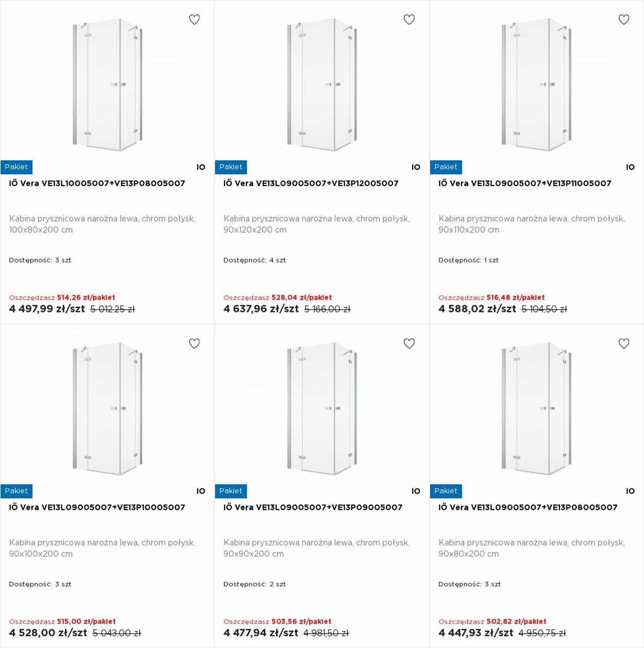Open product IÖ Vera VE13L09005007+VE13P10005007
Screen dimensions: 644x648
[97, 507]
